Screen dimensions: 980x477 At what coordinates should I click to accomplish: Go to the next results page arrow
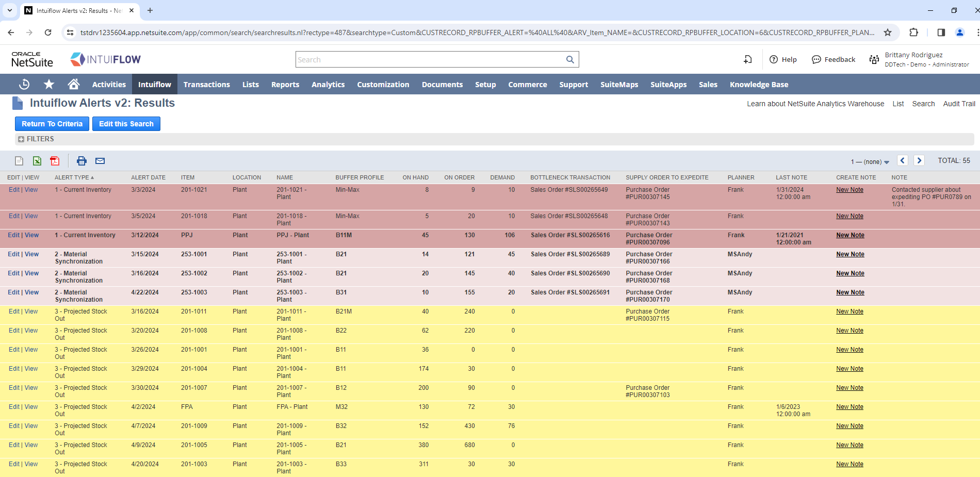tap(919, 160)
